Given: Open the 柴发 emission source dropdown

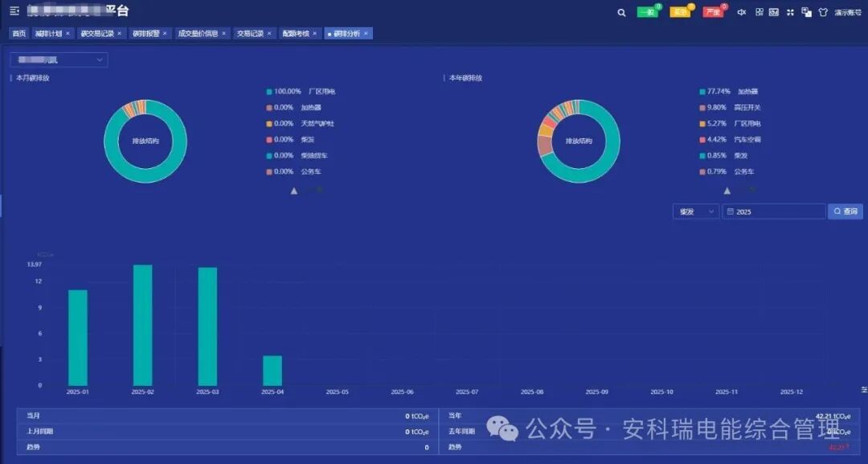Looking at the screenshot, I should tap(696, 211).
